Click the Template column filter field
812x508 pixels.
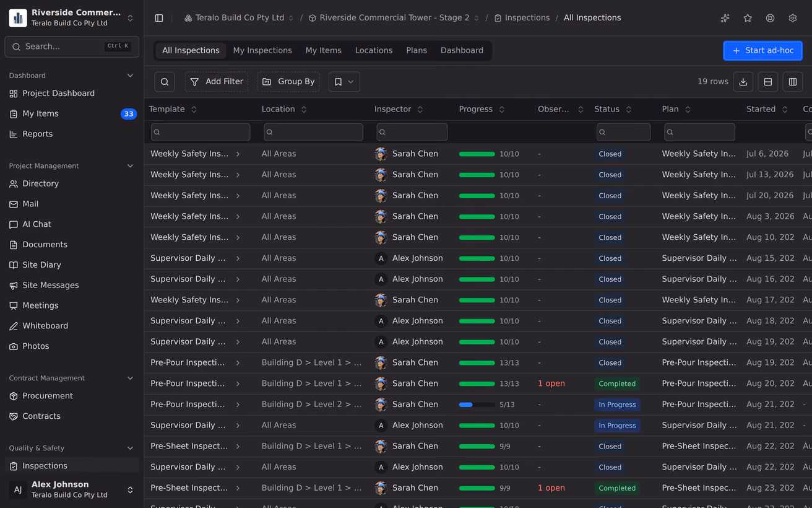point(201,132)
